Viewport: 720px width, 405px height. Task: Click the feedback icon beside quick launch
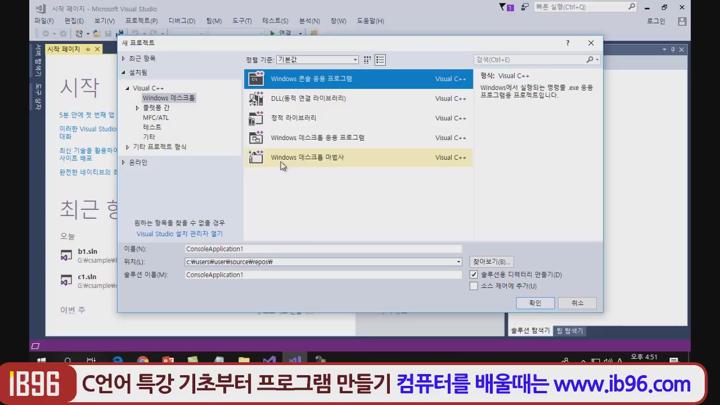[524, 7]
